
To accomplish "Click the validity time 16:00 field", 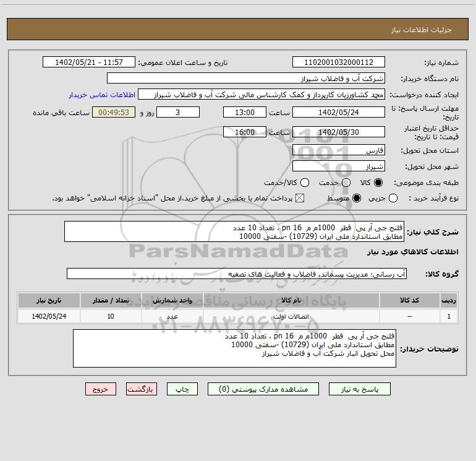I will coord(245,132).
